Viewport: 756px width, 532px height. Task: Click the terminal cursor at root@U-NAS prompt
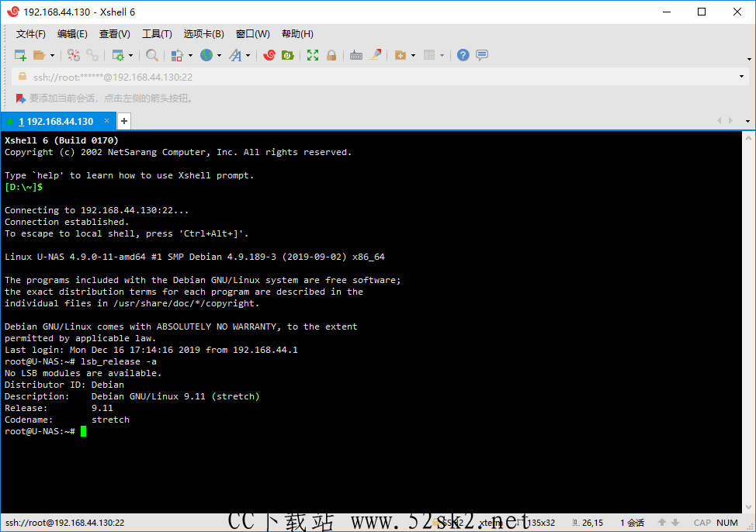83,431
